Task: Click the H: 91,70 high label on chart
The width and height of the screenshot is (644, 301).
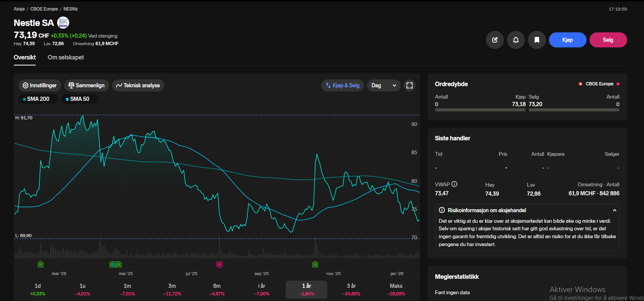Action: [x=24, y=118]
